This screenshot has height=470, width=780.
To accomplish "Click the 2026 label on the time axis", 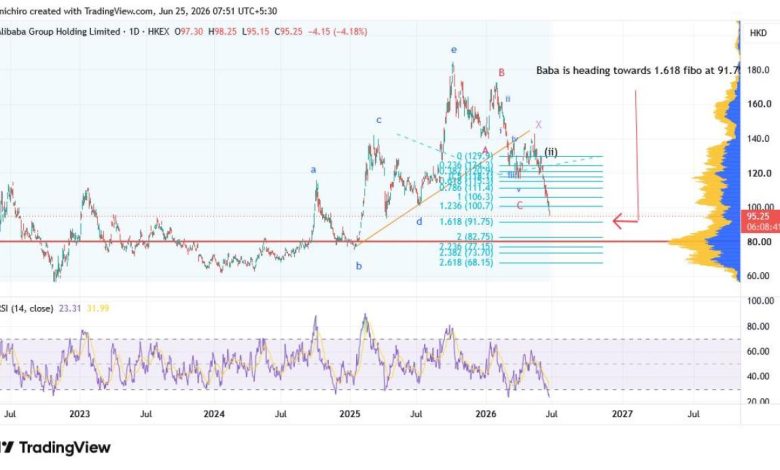I will (486, 414).
